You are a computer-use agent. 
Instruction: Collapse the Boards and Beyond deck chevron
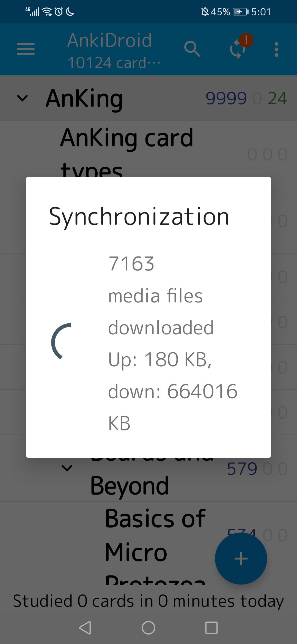pos(67,468)
